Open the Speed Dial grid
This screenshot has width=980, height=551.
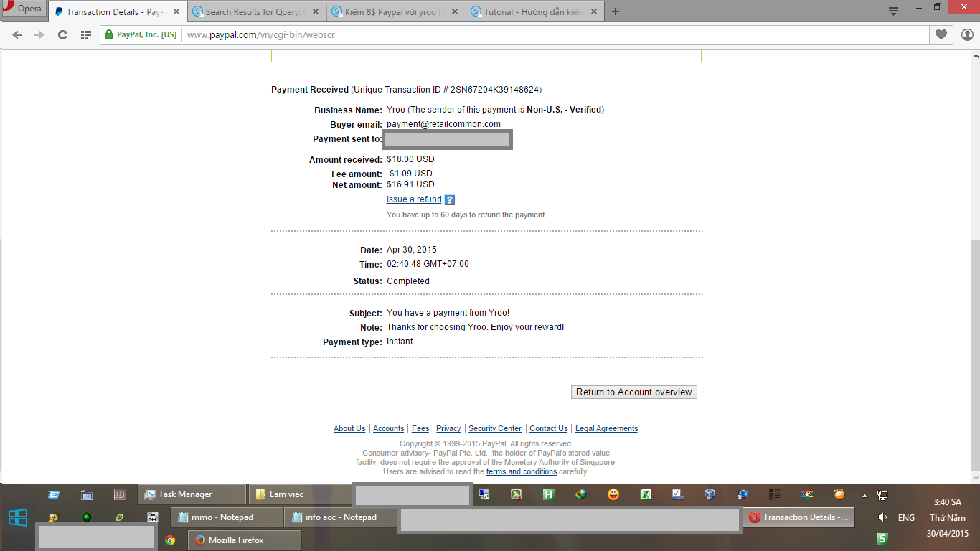pyautogui.click(x=85, y=34)
